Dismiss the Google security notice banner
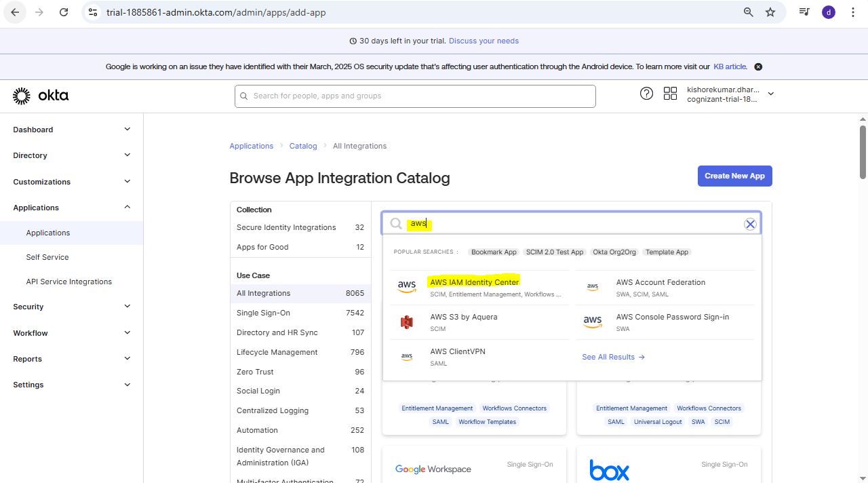Viewport: 868px width, 483px height. click(758, 66)
